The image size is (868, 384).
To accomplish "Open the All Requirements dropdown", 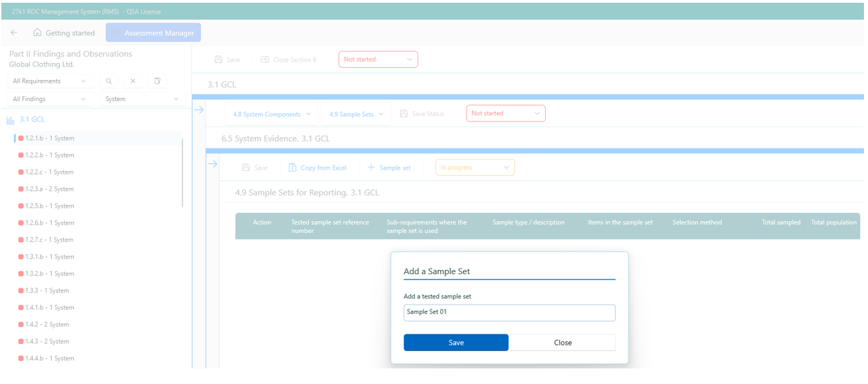I will (x=50, y=81).
